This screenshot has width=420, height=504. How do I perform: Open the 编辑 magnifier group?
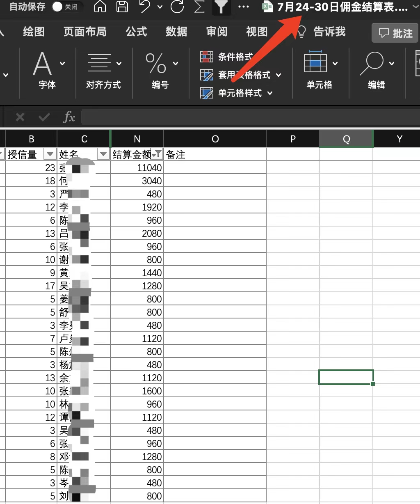[x=376, y=71]
